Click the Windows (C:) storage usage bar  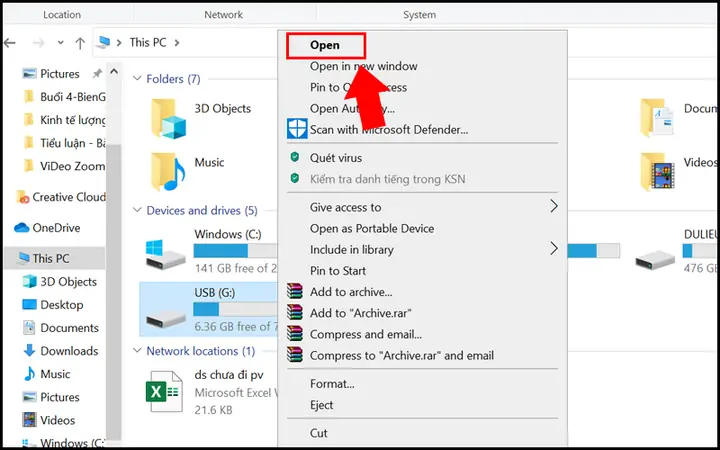click(235, 251)
